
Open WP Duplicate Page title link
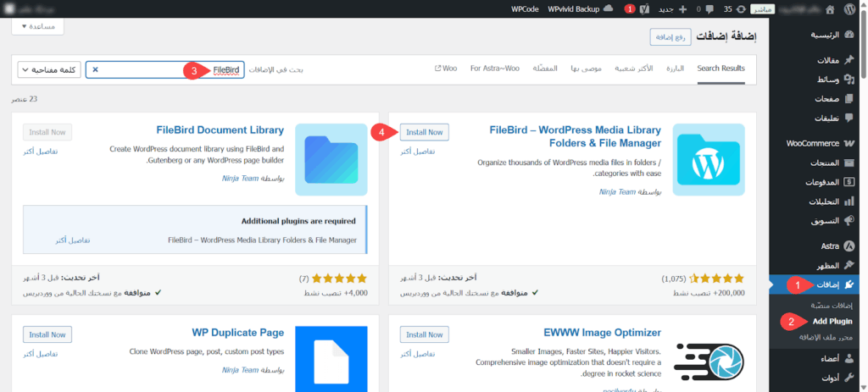pos(238,333)
